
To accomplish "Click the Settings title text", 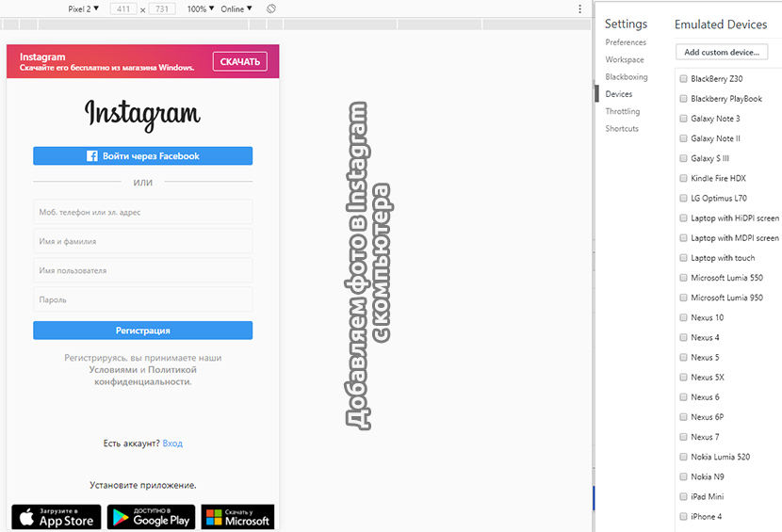I will [x=626, y=24].
